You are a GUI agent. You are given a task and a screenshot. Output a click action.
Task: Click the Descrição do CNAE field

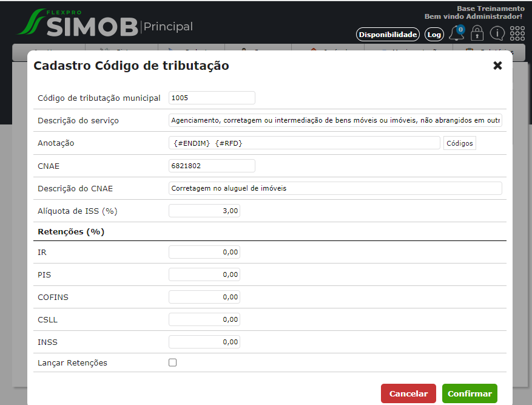tap(335, 188)
